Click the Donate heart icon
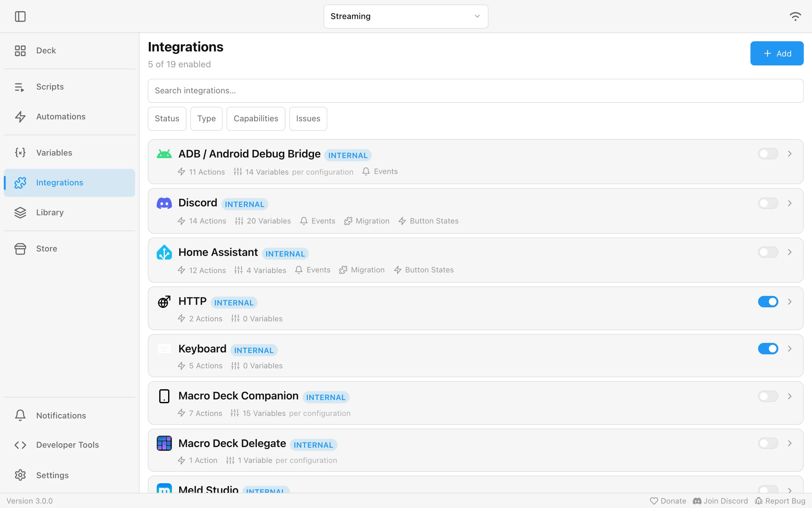Image resolution: width=812 pixels, height=508 pixels. (x=654, y=501)
